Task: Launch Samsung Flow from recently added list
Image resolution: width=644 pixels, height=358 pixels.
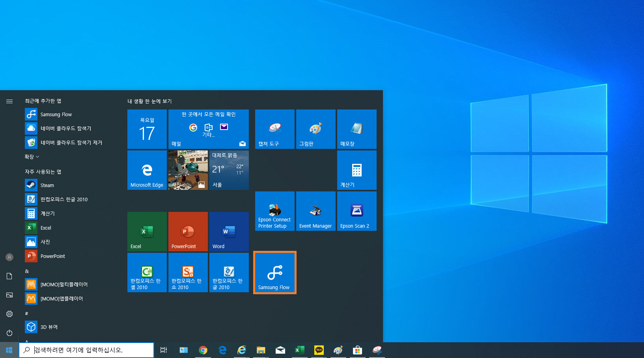Action: 71,114
